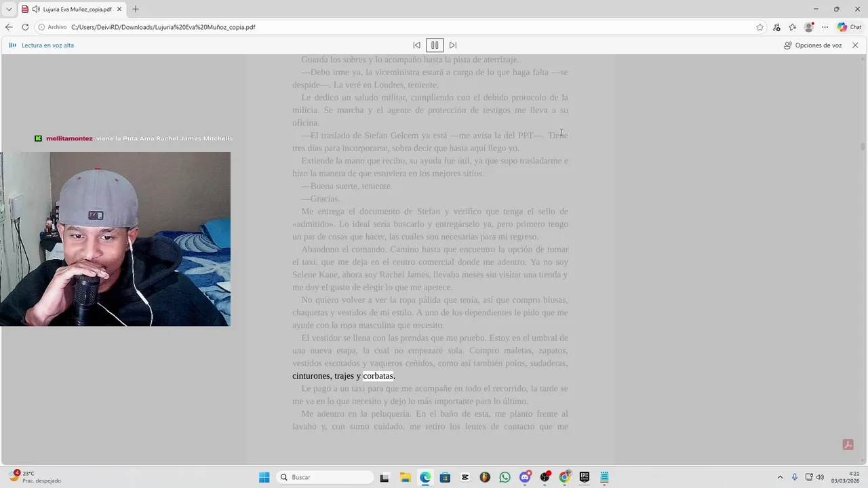Open File Explorer from taskbar
868x488 pixels.
click(x=405, y=477)
